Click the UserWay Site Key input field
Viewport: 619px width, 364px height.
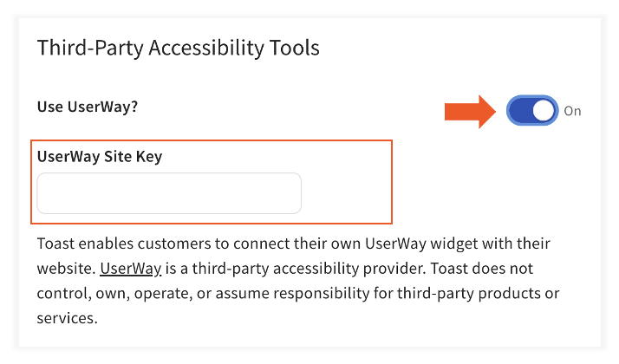(169, 193)
